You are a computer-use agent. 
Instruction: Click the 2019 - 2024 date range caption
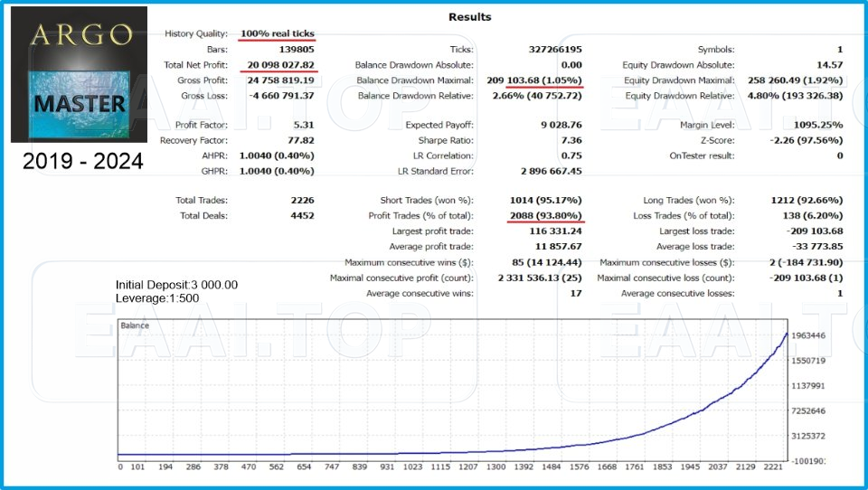(x=82, y=163)
